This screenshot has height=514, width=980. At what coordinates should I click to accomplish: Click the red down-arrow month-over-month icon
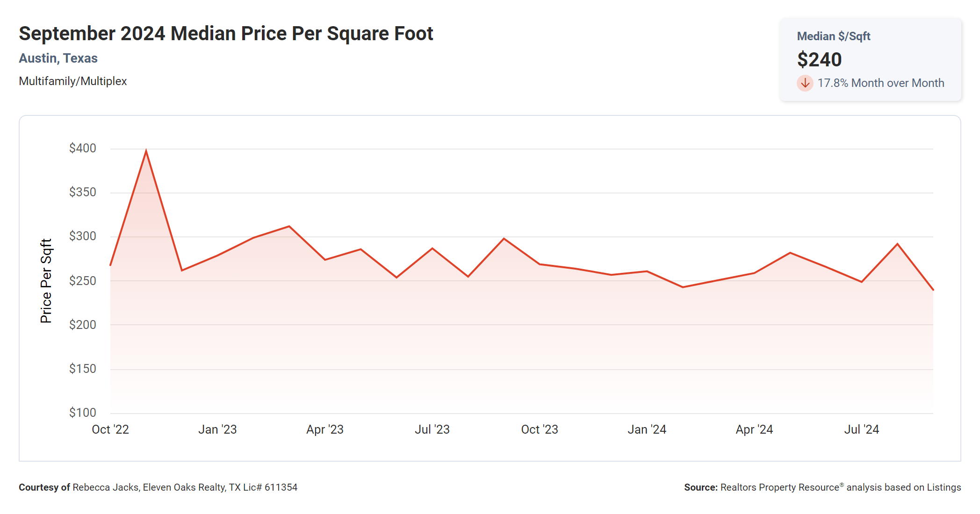tap(805, 83)
